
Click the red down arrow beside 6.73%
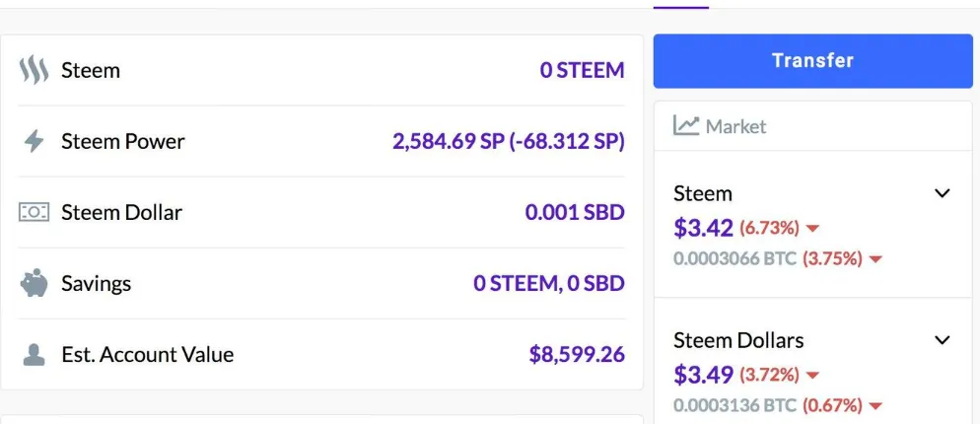[x=812, y=229]
